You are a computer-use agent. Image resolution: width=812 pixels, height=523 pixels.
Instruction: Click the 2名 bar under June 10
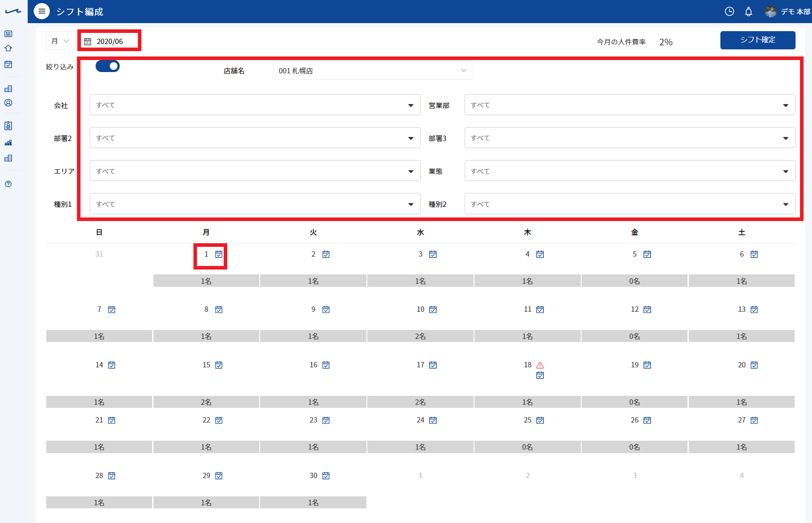point(420,336)
